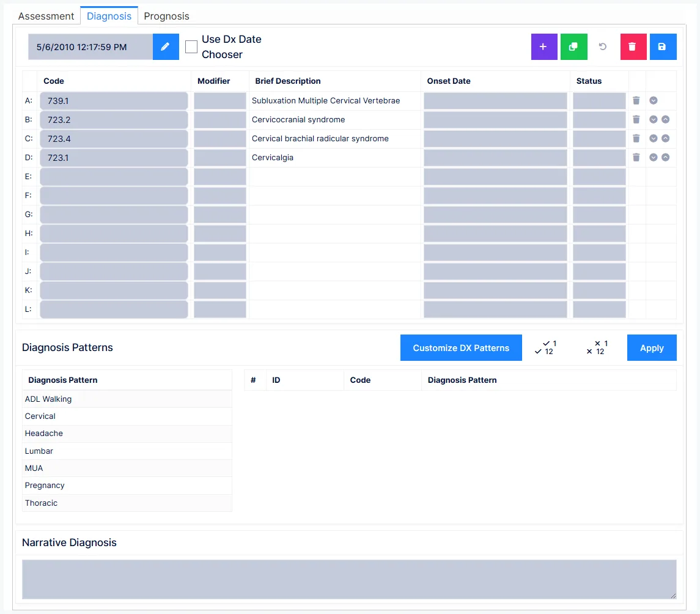The width and height of the screenshot is (700, 614).
Task: Click modifier field in row F
Action: (x=219, y=196)
